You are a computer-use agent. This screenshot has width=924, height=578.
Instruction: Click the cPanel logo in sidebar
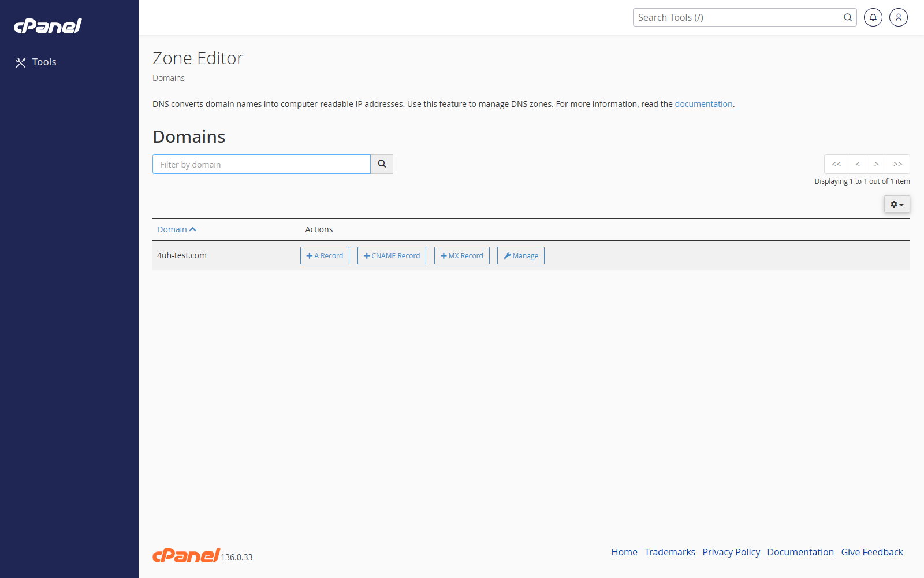[48, 26]
